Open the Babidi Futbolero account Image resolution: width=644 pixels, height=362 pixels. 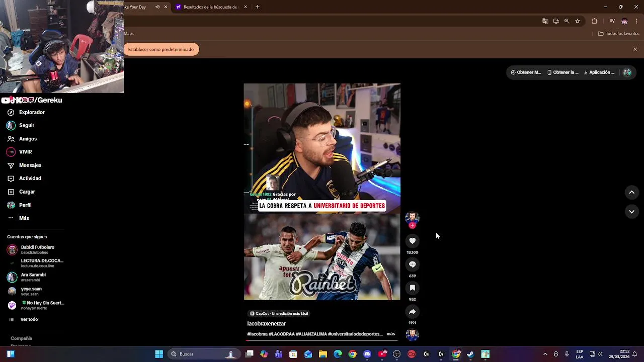(31, 249)
